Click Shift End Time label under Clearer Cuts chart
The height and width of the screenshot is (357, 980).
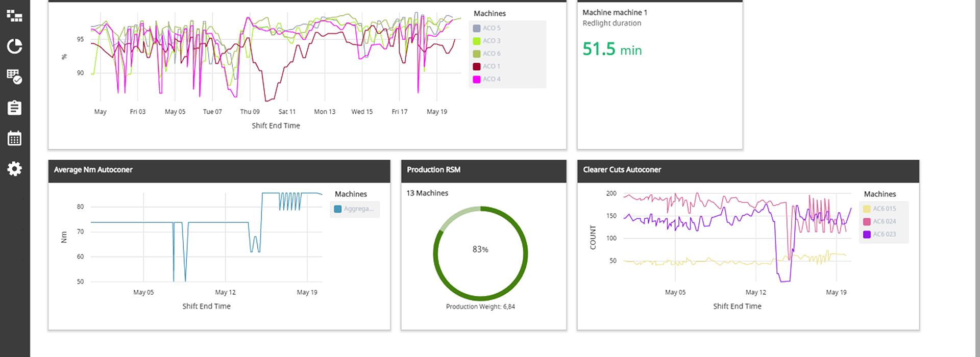pyautogui.click(x=737, y=306)
